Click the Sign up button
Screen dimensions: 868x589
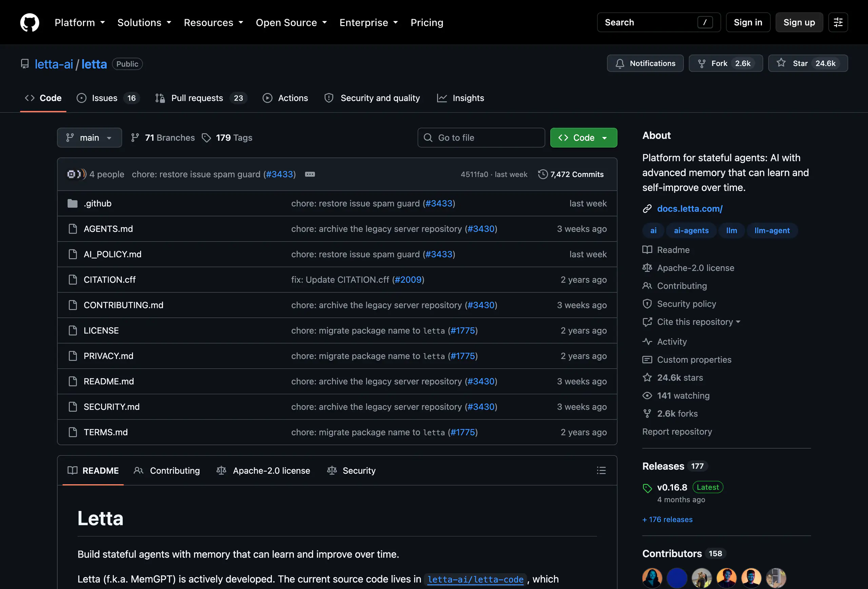click(799, 22)
